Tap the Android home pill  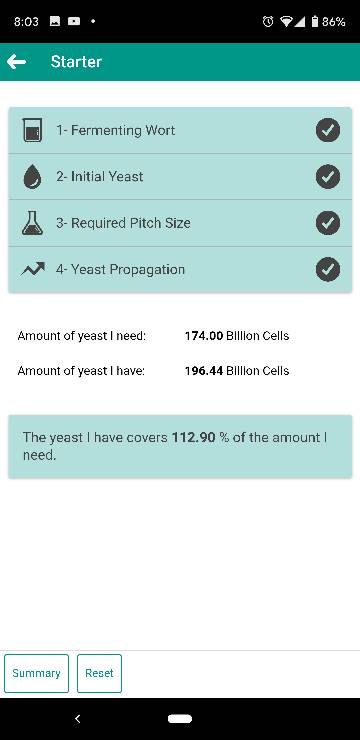180,719
